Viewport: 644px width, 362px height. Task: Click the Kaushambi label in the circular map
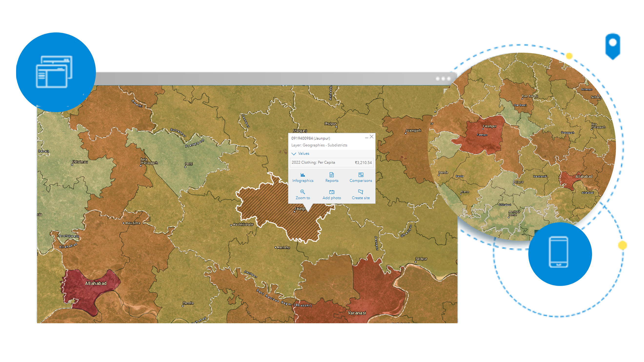[x=540, y=176]
